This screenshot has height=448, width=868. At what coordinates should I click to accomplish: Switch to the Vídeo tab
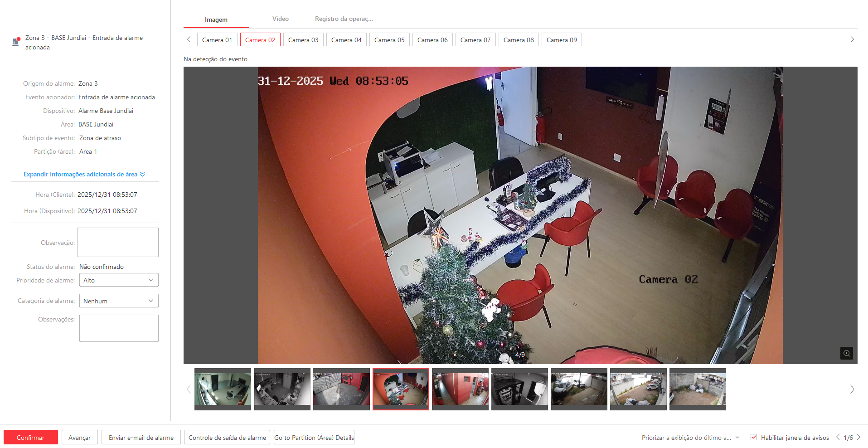(x=280, y=19)
